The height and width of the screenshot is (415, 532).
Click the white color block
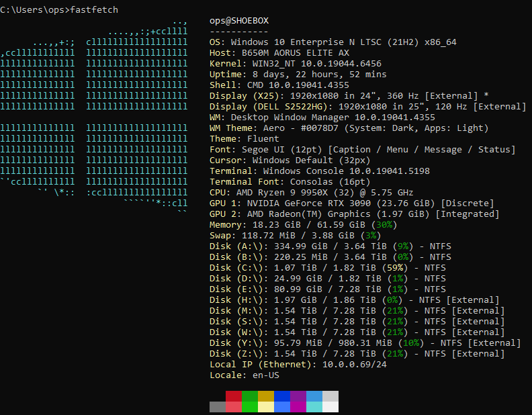(x=330, y=407)
